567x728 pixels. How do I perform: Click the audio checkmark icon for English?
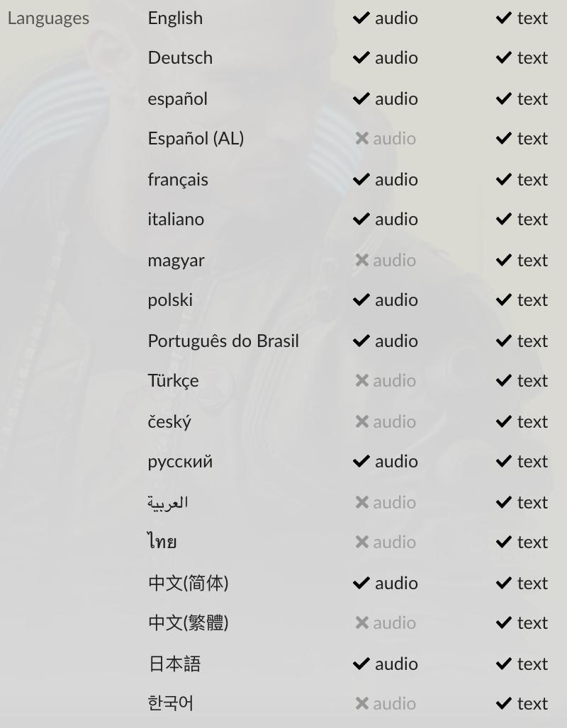[x=361, y=18]
